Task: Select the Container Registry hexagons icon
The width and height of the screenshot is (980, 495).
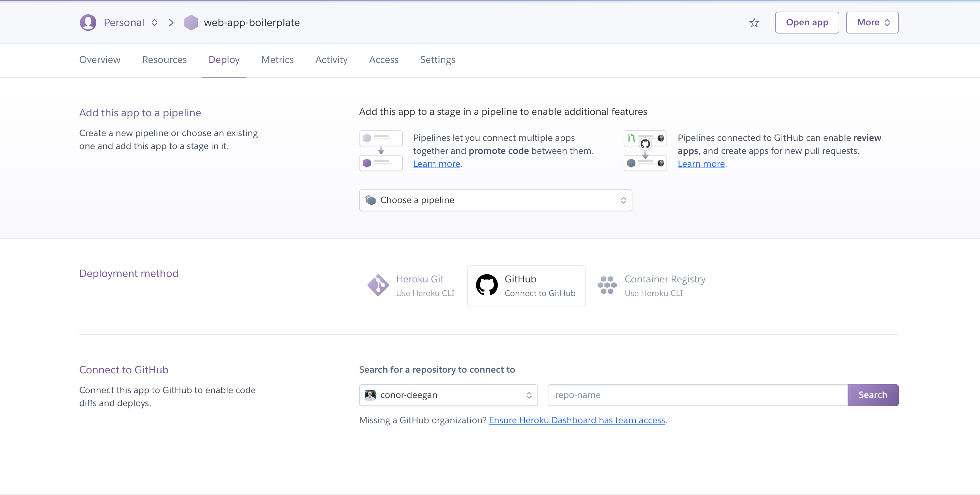Action: coord(607,285)
